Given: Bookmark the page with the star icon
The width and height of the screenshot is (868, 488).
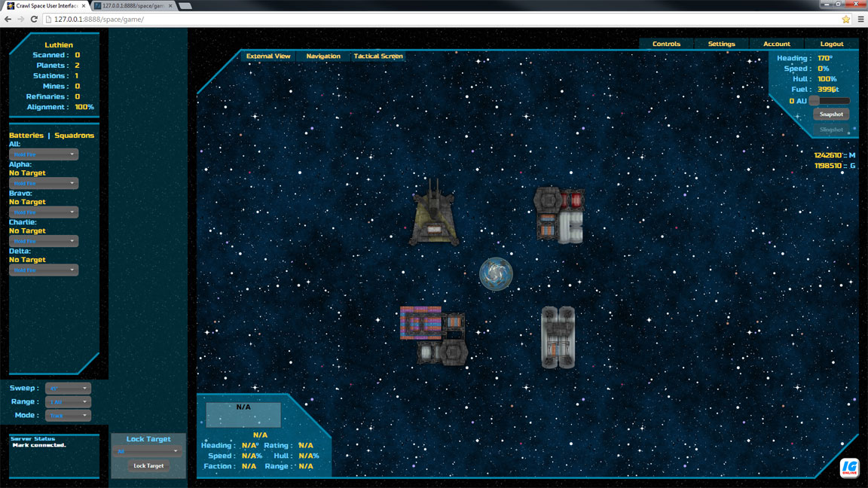Looking at the screenshot, I should pos(845,19).
